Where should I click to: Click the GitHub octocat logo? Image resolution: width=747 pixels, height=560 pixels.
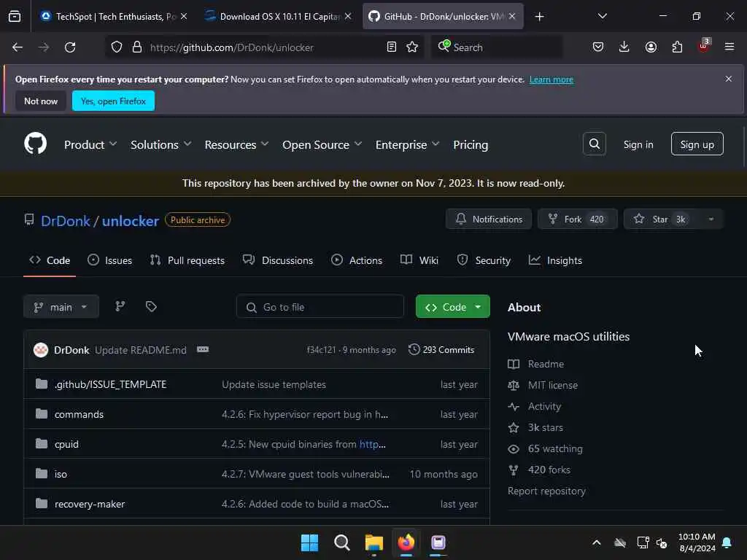(36, 144)
